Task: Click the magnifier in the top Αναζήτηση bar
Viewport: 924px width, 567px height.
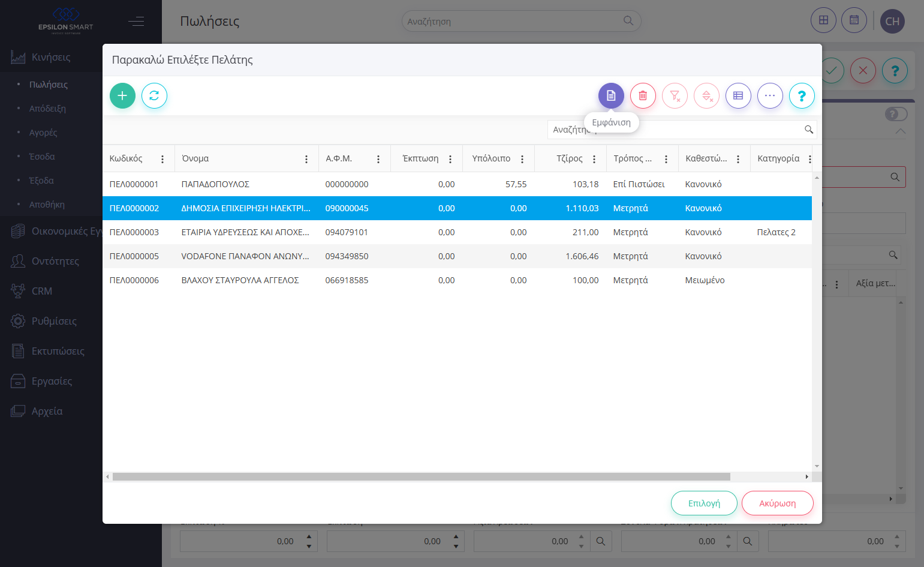Action: 628,21
